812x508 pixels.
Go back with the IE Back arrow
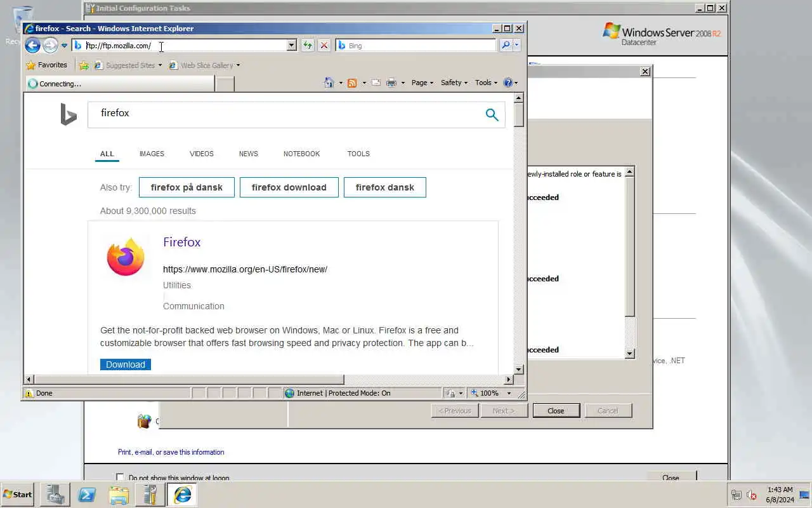(32, 45)
